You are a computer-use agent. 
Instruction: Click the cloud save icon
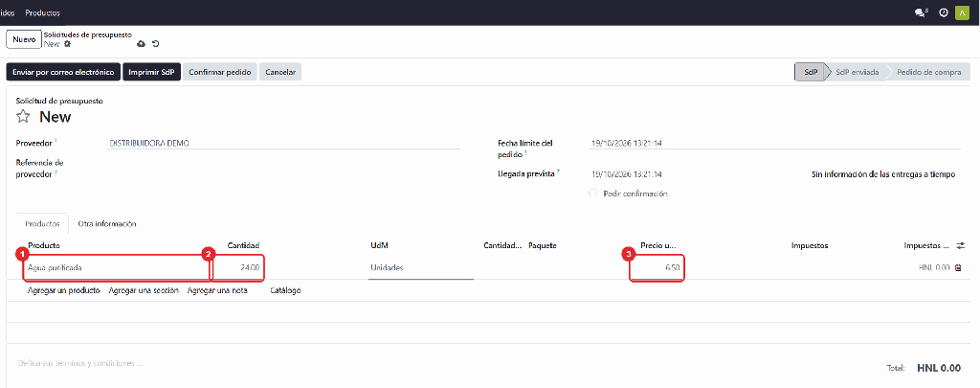tap(142, 44)
